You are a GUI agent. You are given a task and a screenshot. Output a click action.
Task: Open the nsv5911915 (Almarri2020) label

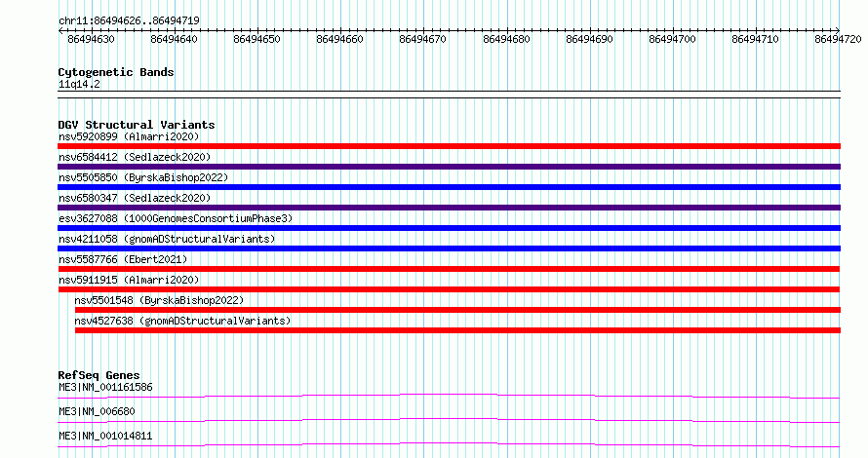click(x=129, y=280)
